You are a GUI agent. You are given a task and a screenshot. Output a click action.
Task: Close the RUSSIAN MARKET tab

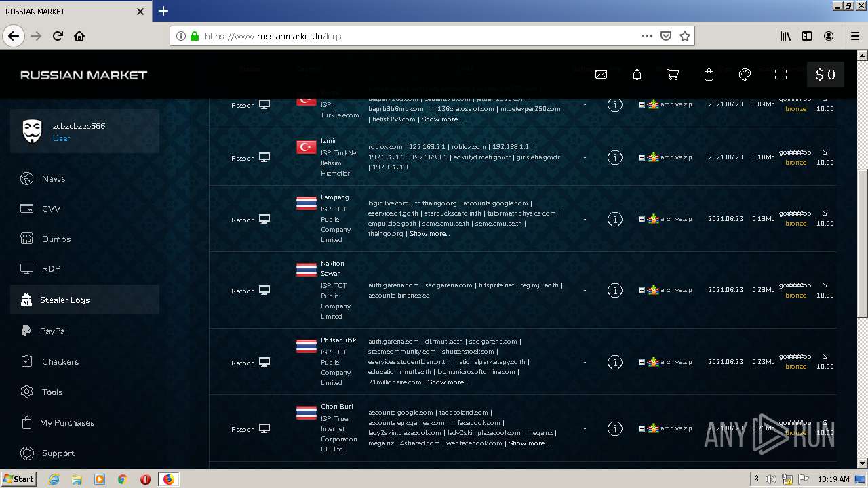tap(140, 12)
